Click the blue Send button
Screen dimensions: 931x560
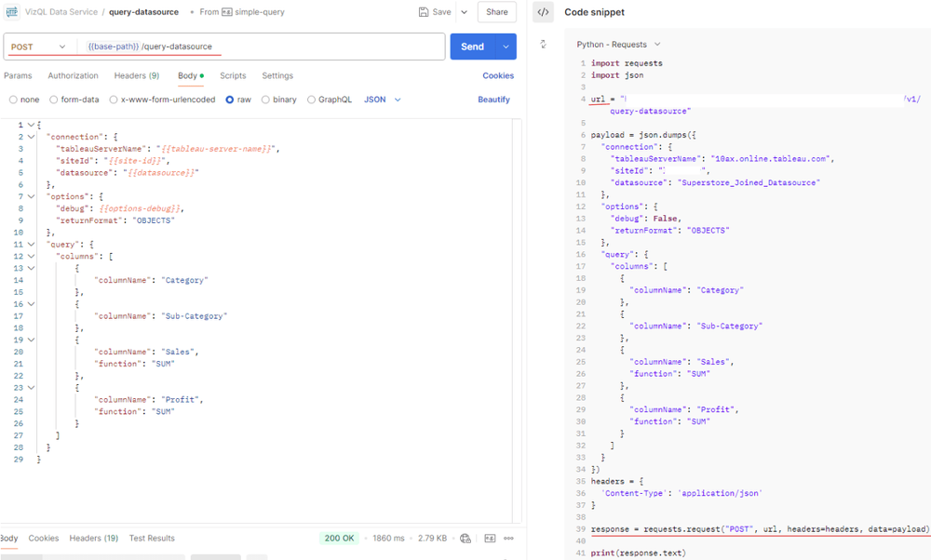pyautogui.click(x=473, y=47)
